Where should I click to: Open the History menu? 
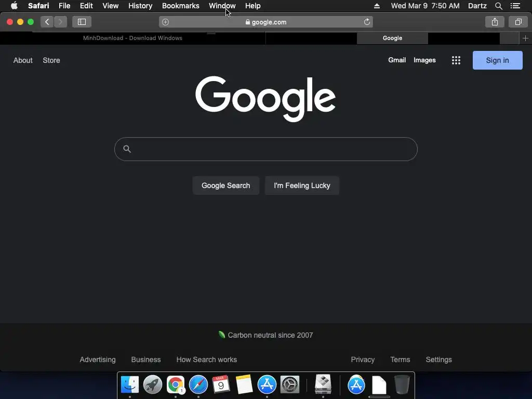140,6
